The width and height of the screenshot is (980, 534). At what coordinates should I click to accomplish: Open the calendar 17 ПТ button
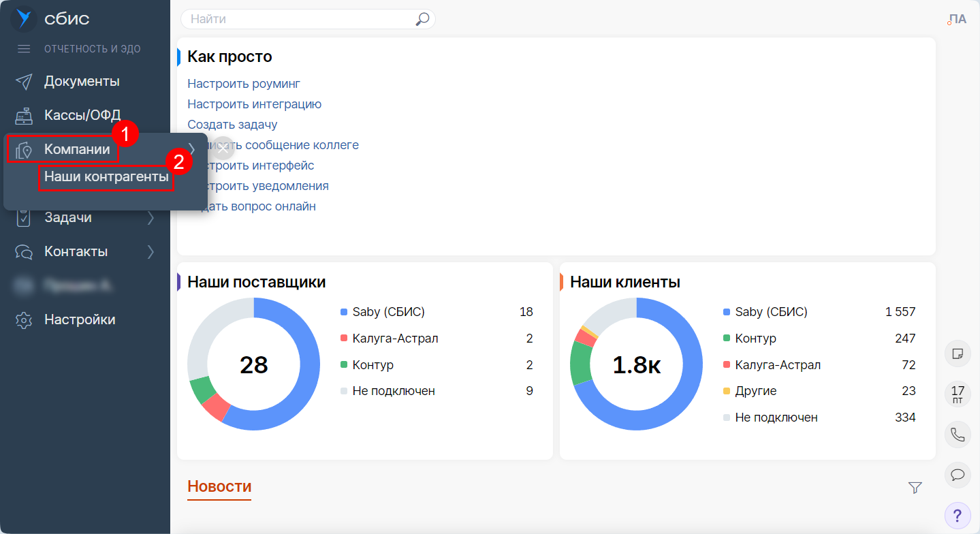click(958, 394)
